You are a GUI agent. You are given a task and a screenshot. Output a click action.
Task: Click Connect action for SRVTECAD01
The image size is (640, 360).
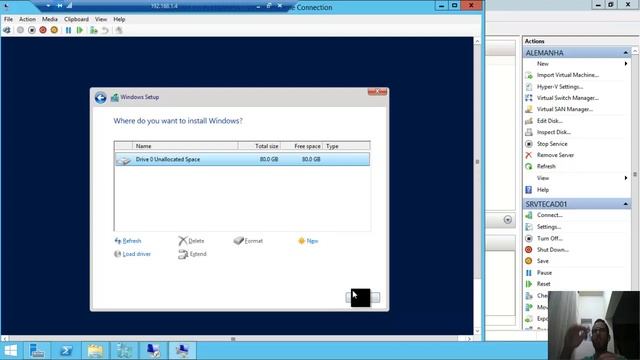(550, 215)
